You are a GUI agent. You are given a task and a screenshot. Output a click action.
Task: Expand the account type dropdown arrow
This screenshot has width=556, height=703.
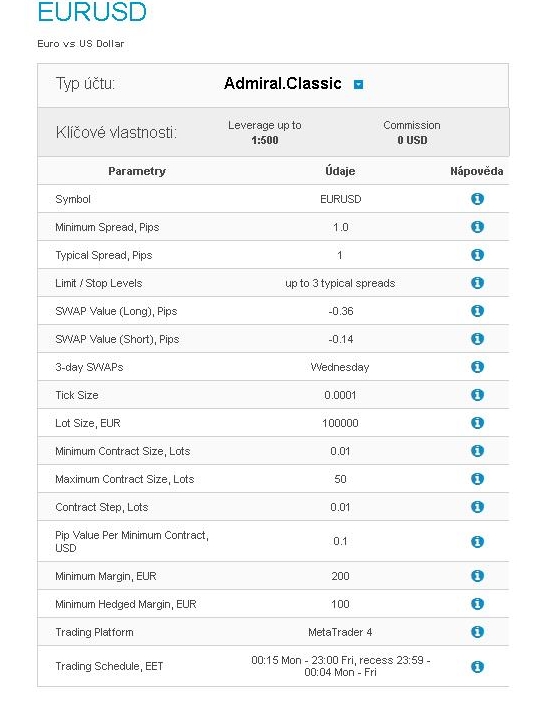click(x=358, y=84)
